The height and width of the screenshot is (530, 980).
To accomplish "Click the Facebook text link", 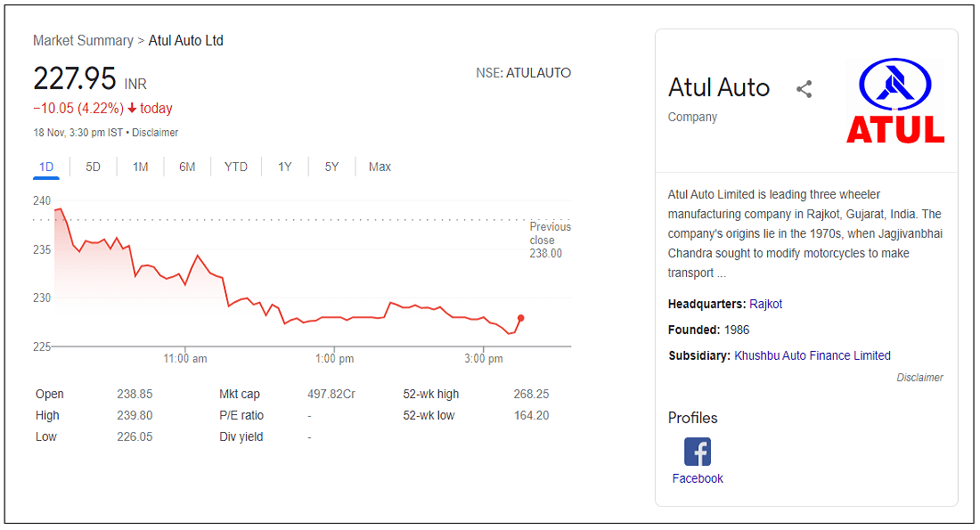I will 698,478.
